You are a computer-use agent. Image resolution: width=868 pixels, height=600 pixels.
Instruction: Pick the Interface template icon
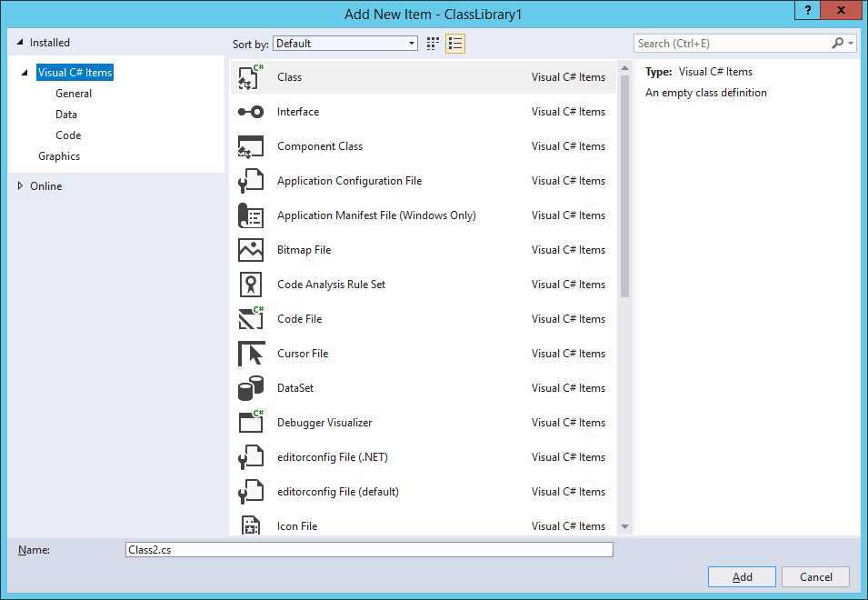251,112
